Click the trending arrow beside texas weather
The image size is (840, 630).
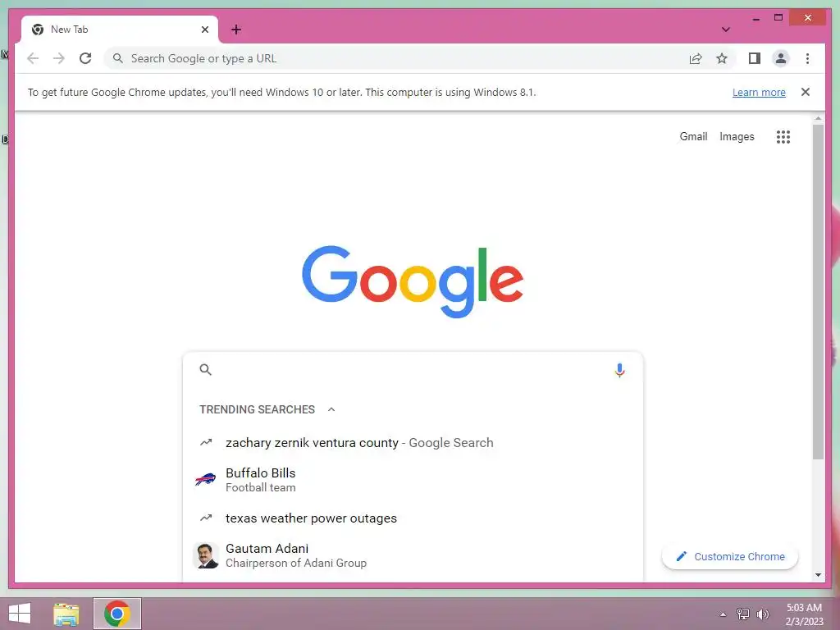(206, 518)
